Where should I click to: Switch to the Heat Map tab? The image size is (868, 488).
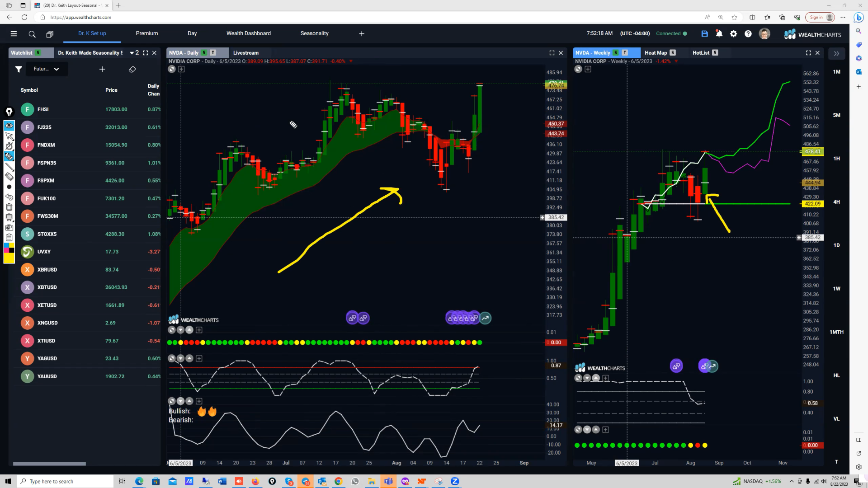pos(656,53)
